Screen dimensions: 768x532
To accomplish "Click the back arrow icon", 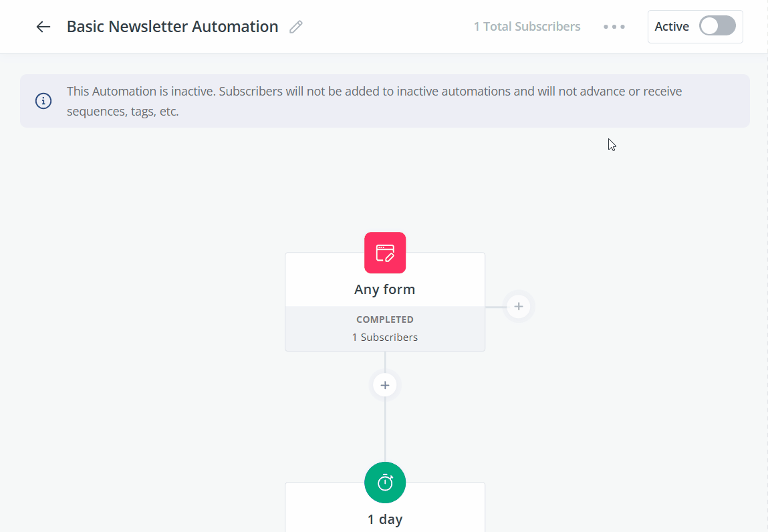I will (43, 27).
